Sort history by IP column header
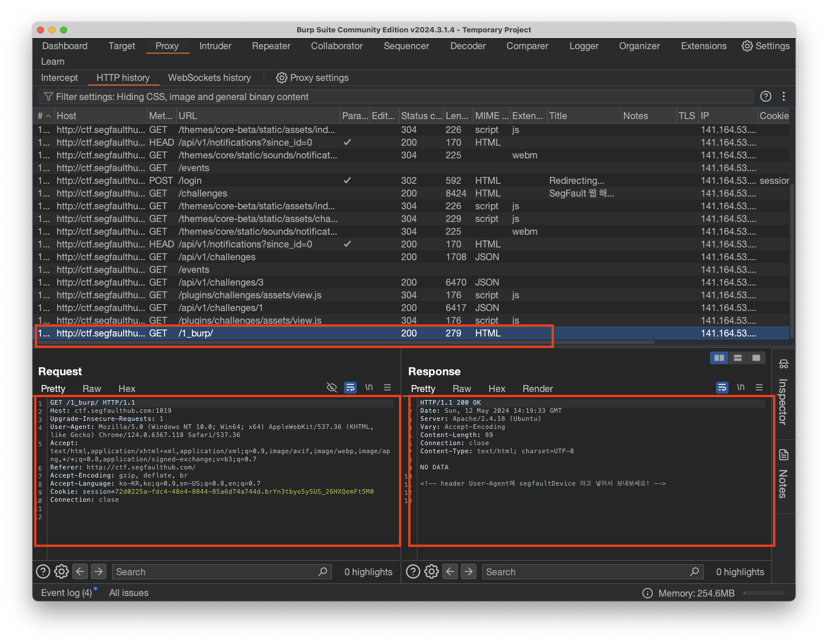Image resolution: width=828 pixels, height=644 pixels. point(727,116)
